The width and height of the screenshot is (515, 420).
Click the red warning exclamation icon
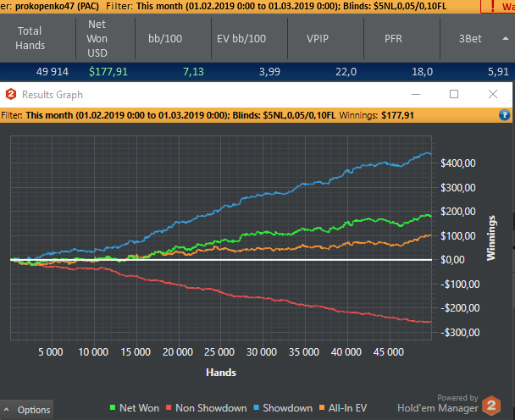coord(493,6)
